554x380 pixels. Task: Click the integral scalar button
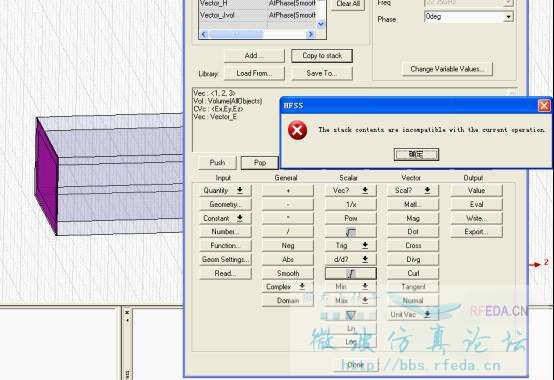[350, 273]
